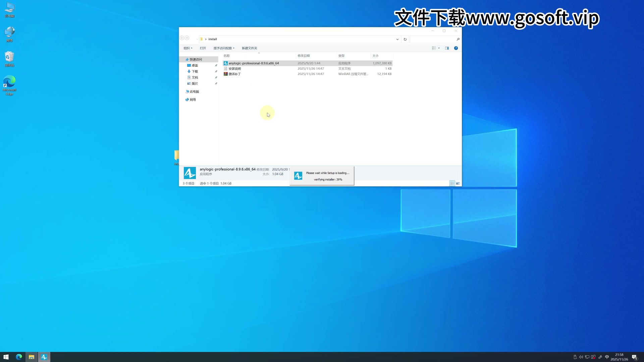Image resolution: width=644 pixels, height=362 pixels.
Task: Open 此电脑 from the desktop
Action: click(9, 8)
